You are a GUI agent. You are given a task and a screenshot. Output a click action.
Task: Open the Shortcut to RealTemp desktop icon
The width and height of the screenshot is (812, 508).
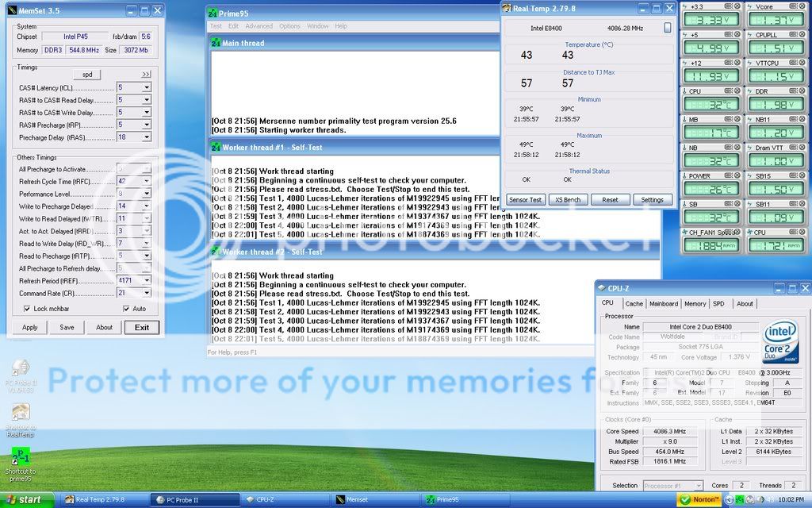pyautogui.click(x=20, y=421)
